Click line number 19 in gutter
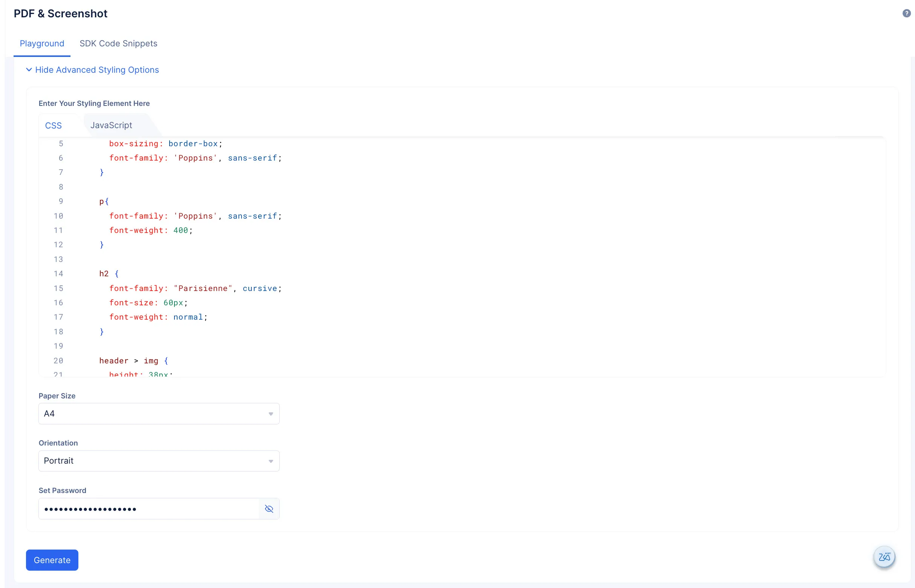 [x=58, y=346]
